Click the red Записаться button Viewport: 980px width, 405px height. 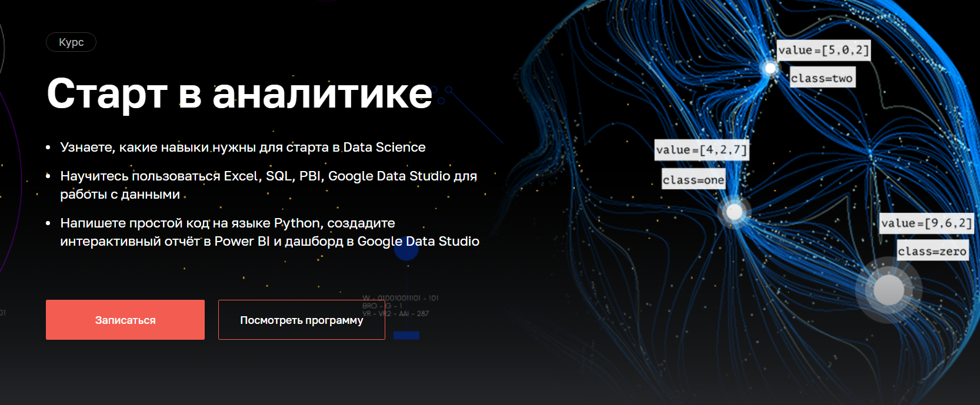[125, 320]
